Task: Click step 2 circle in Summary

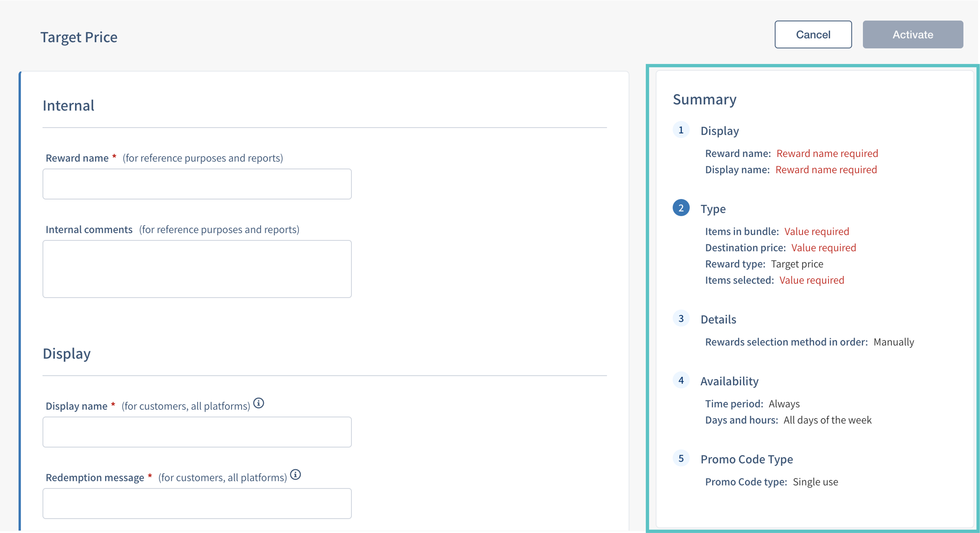Action: click(x=681, y=208)
